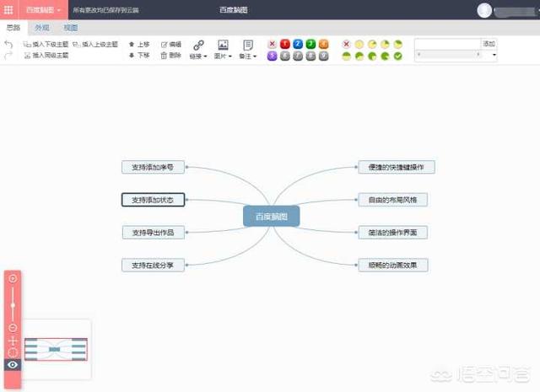
Task: Set progress to three-eighths done
Action: click(x=397, y=45)
